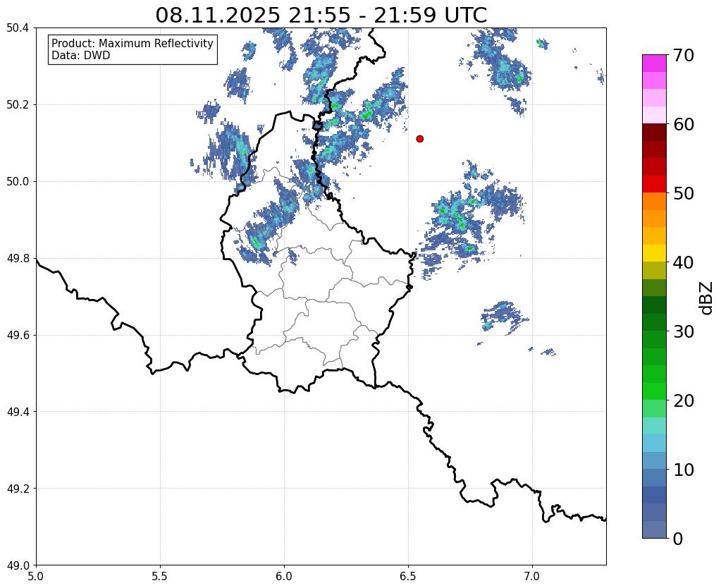Click the colorbar tick label 70
Viewport: 721px width, 588px height.
click(x=684, y=55)
